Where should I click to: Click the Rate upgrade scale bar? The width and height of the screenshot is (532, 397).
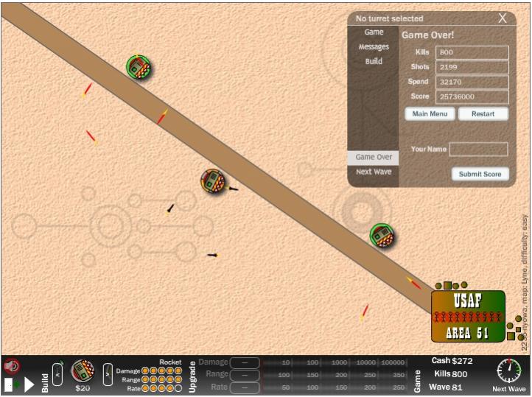coord(335,387)
